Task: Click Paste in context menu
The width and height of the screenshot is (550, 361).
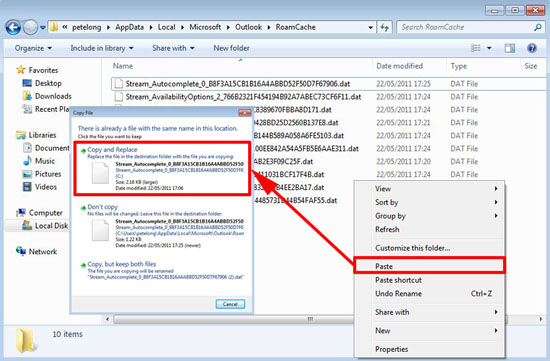Action: tap(430, 266)
